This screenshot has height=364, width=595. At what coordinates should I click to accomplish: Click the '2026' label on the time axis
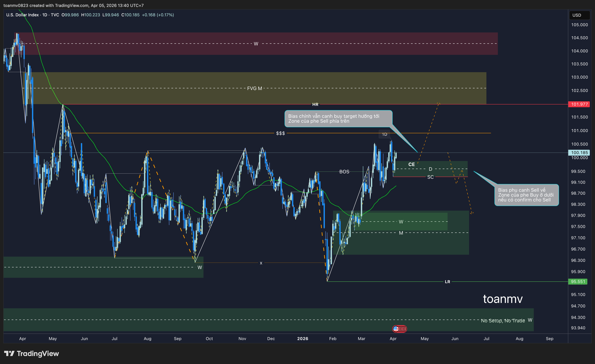point(303,338)
